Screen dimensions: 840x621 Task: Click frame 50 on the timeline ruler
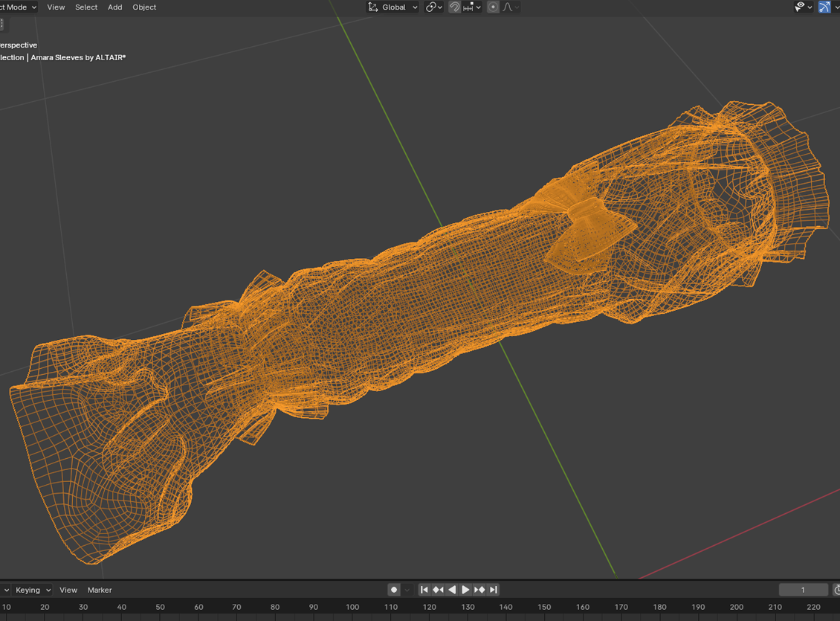tap(160, 607)
